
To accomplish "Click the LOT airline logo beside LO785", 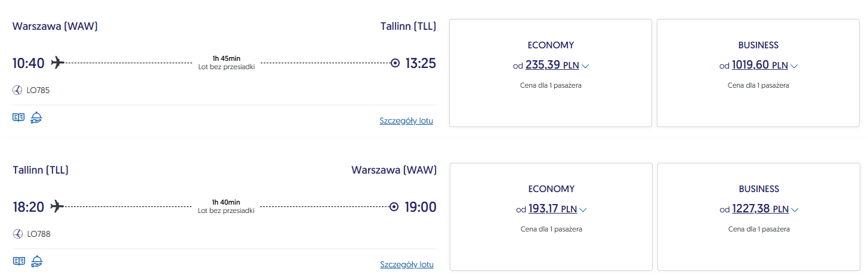I will (17, 91).
